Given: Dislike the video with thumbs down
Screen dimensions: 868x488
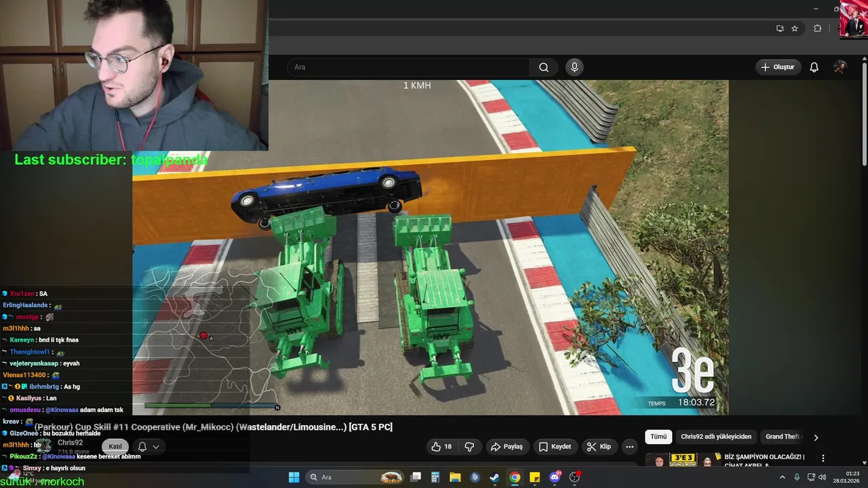Looking at the screenshot, I should (x=469, y=447).
